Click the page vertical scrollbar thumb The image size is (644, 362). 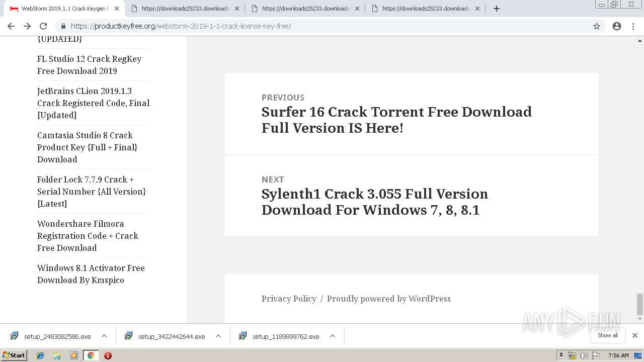(640, 304)
